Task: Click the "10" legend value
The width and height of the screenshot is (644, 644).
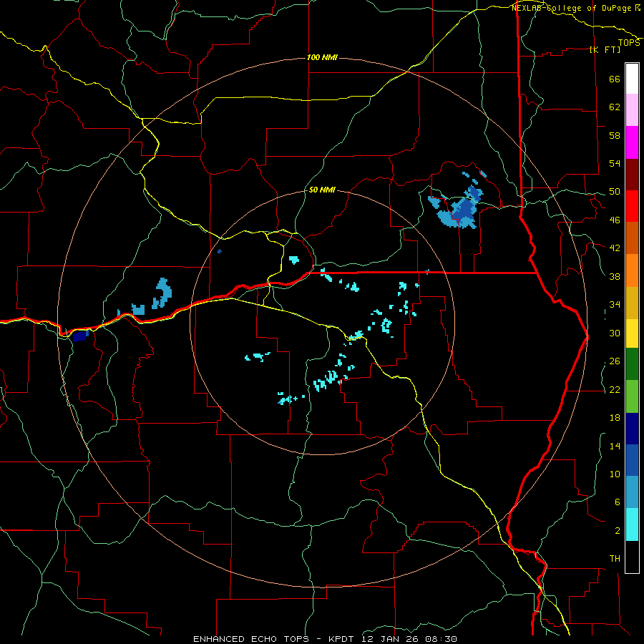Action: click(615, 474)
